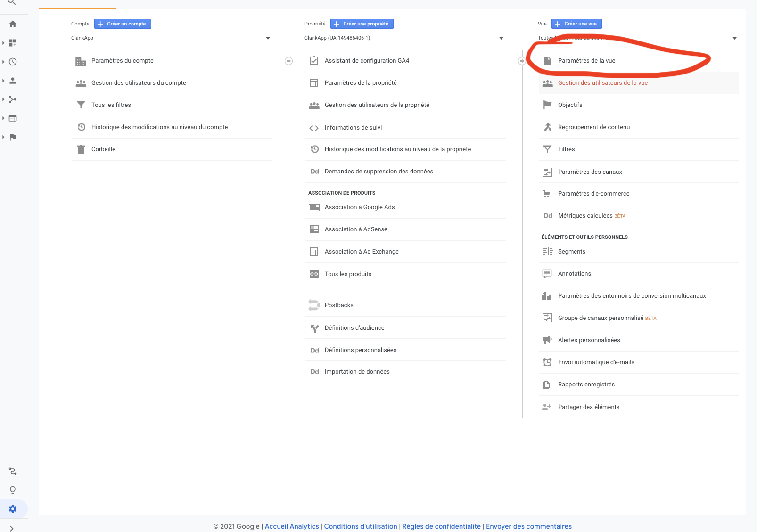
Task: Open the Propriété ClankApp dropdown
Action: pos(404,38)
